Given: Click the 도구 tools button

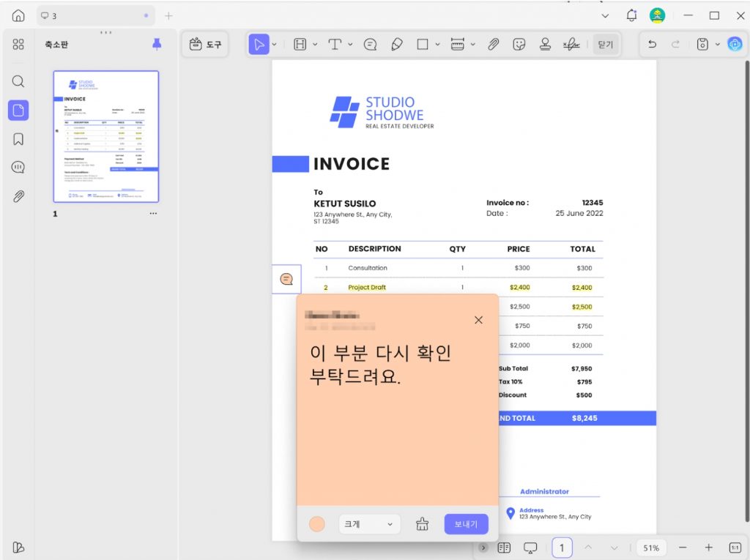Looking at the screenshot, I should coord(205,45).
